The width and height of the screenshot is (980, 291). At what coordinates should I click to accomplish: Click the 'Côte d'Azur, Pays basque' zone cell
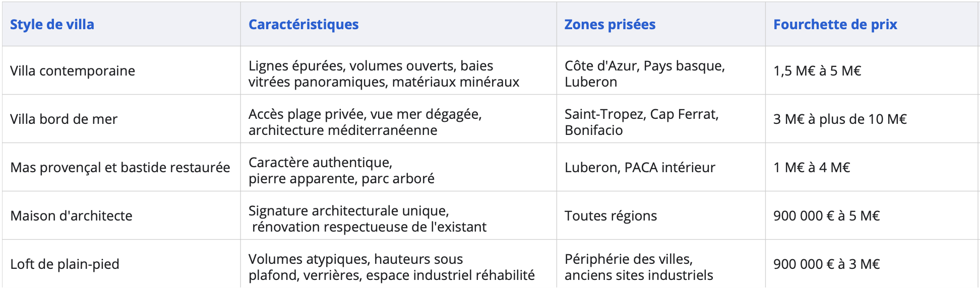661,70
